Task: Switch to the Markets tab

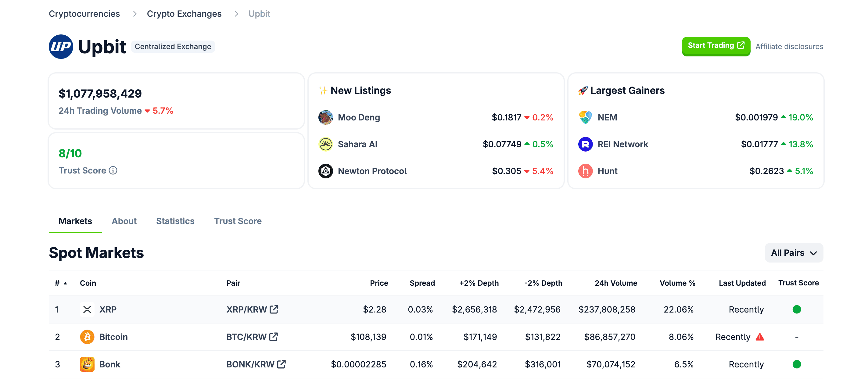Action: pos(75,221)
